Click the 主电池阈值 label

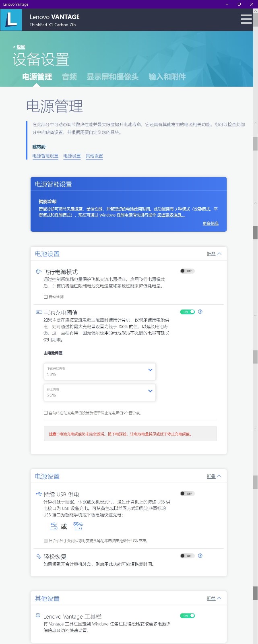click(53, 353)
